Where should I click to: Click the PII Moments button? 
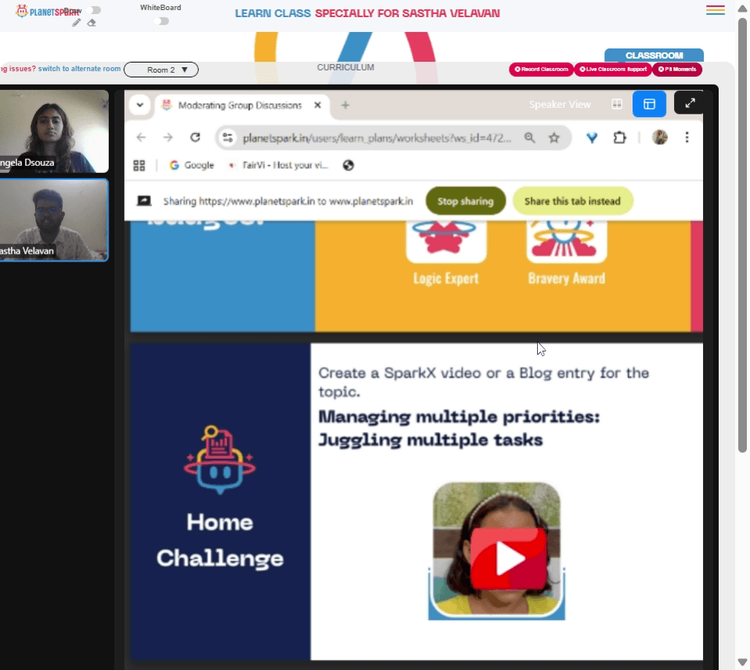(677, 69)
